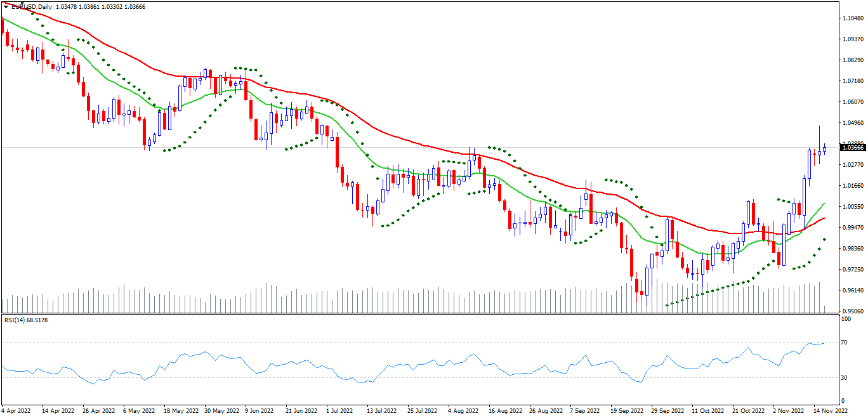Click the RSI(14) 68.5178 indicator label

coord(26,320)
